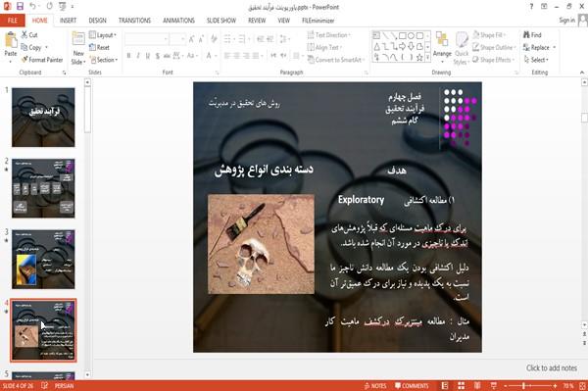Click the Paste clipboard icon
This screenshot has width=588, height=391.
(11, 40)
